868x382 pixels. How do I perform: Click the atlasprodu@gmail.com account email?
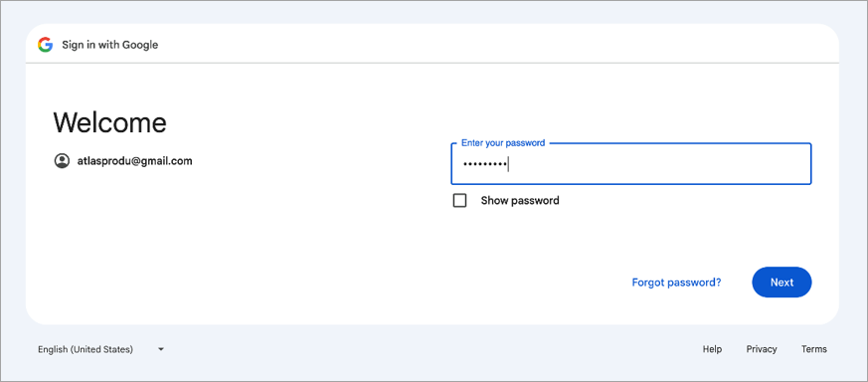click(x=134, y=161)
